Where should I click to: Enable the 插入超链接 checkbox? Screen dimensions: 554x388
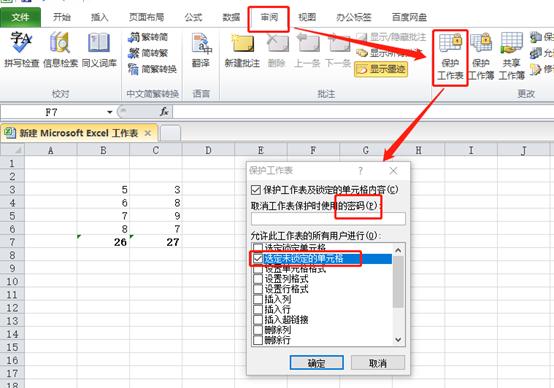click(x=258, y=320)
